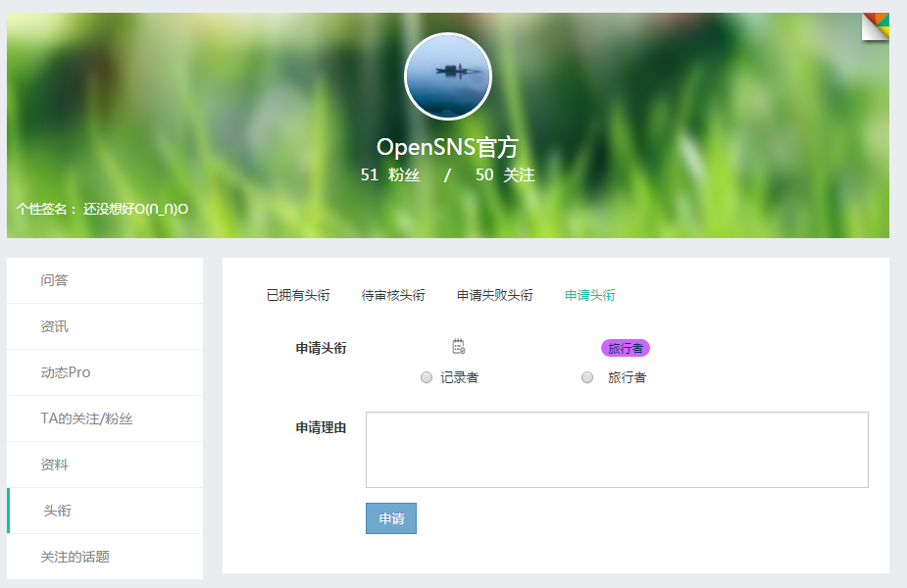Click the 申请理由 text area
This screenshot has width=907, height=588.
617,450
